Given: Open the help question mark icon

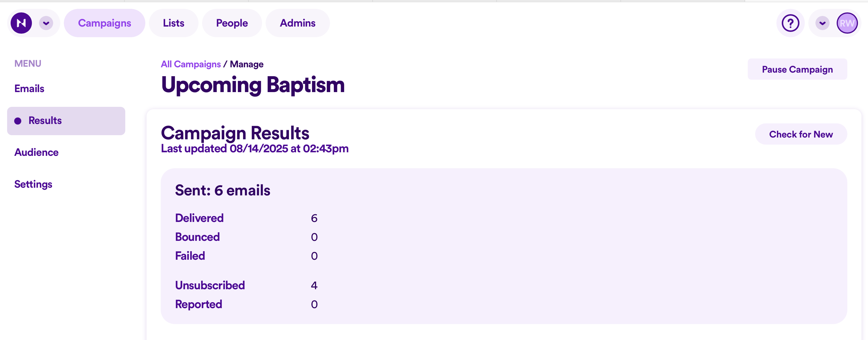Looking at the screenshot, I should coord(790,23).
